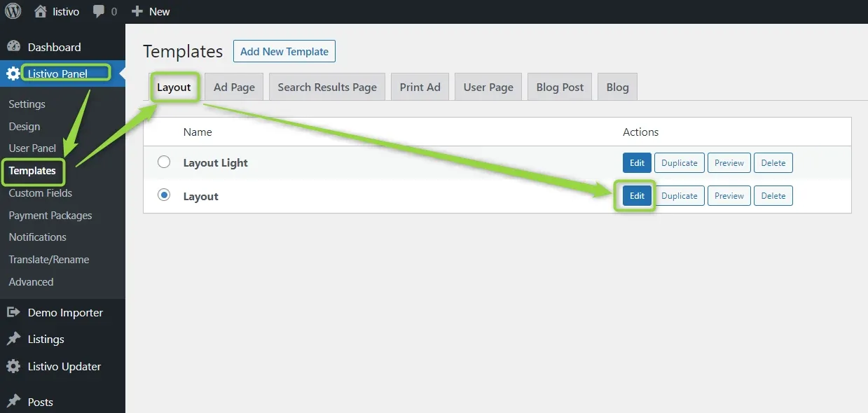Open comments bubble icon in admin bar
868x413 pixels.
click(x=99, y=11)
